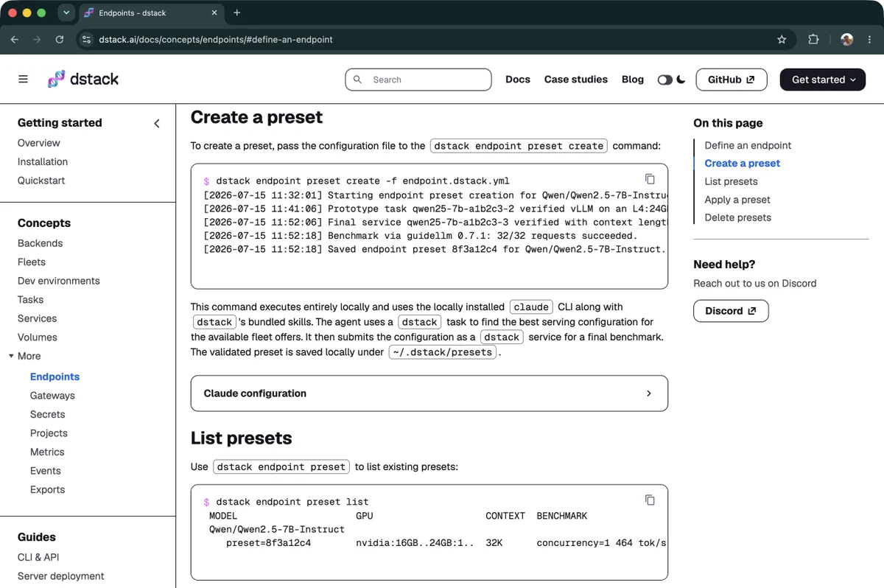Image resolution: width=884 pixels, height=588 pixels.
Task: Open Dev environments in the sidebar
Action: point(59,281)
